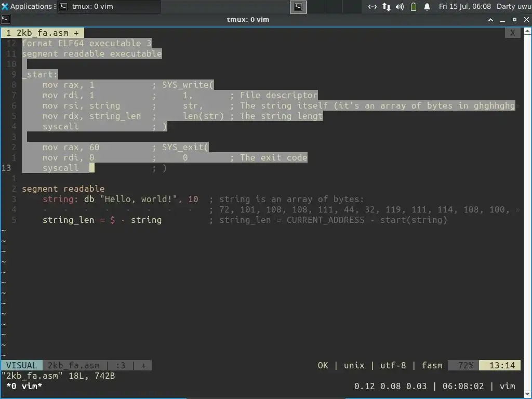Click the terminal window menu icon in title bar
The width and height of the screenshot is (532, 399).
click(x=6, y=19)
